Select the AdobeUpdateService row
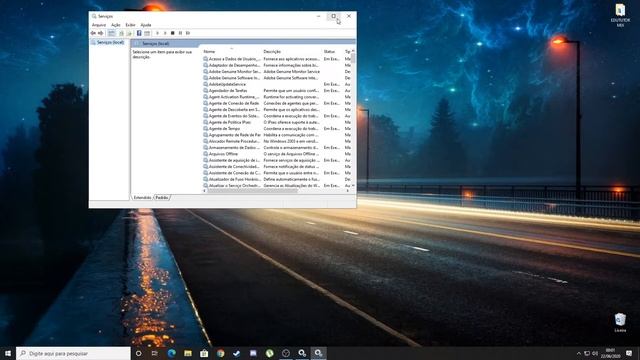Image resolution: width=640 pixels, height=360 pixels. [x=277, y=84]
